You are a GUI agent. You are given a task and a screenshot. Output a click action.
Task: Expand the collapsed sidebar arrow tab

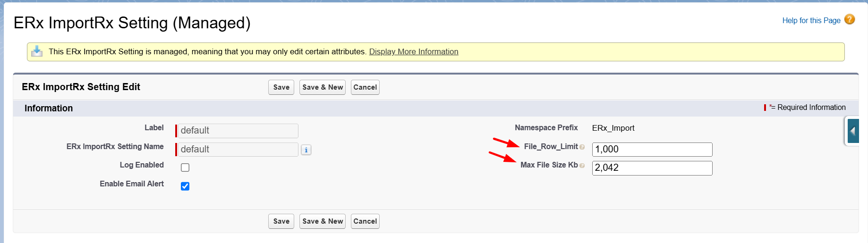[x=853, y=131]
